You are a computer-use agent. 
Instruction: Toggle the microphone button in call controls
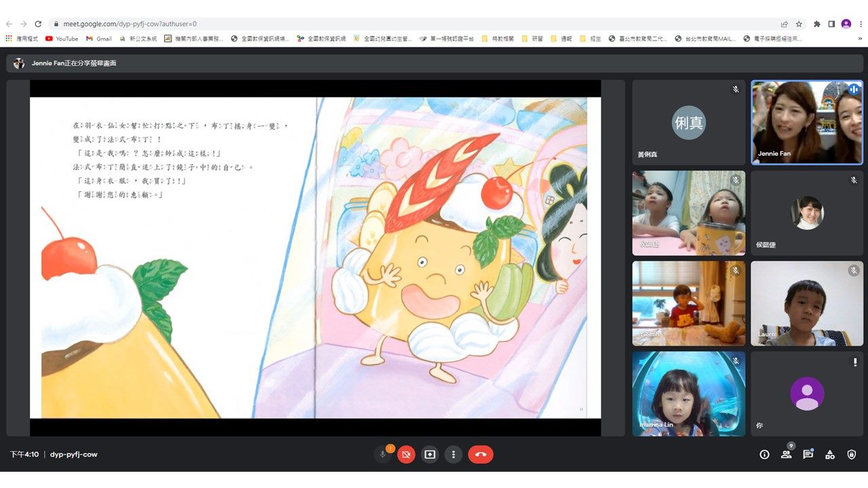click(382, 455)
